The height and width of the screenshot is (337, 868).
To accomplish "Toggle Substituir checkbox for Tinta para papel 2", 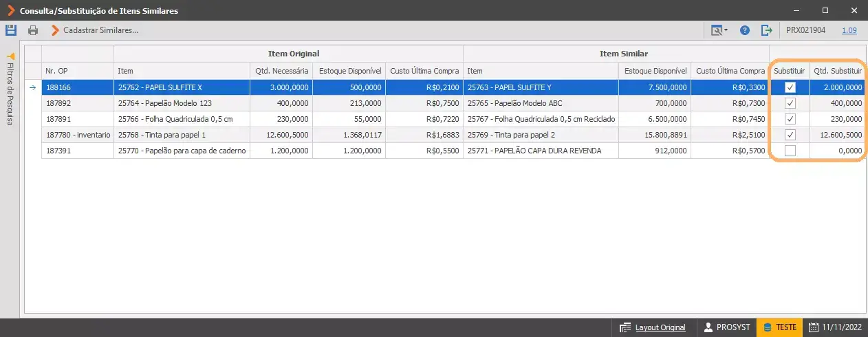I will [x=790, y=135].
